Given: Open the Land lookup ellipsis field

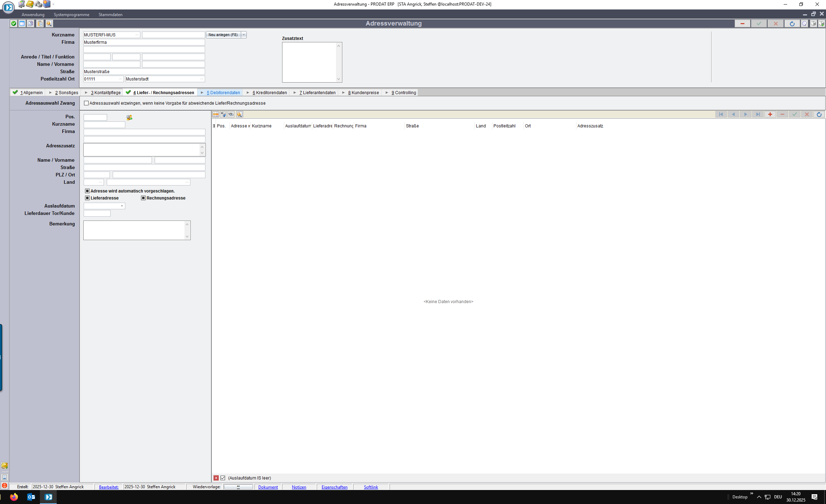Looking at the screenshot, I should tap(100, 182).
